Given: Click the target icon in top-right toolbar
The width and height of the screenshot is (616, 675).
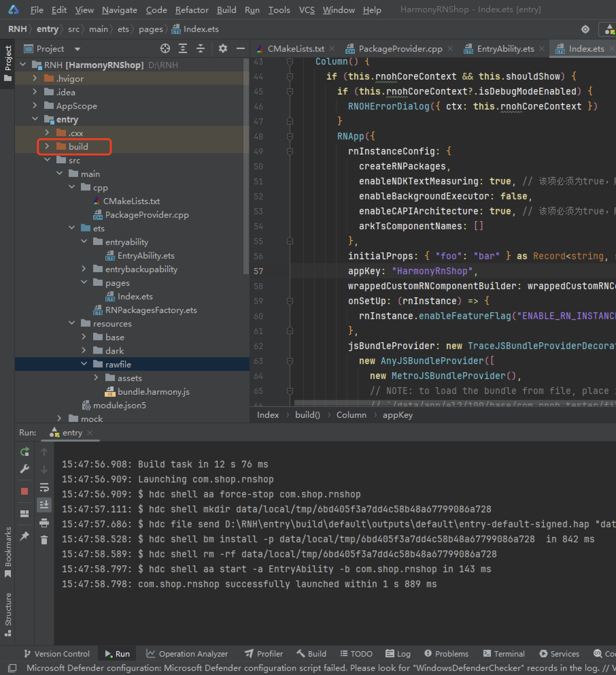Looking at the screenshot, I should click(x=585, y=30).
